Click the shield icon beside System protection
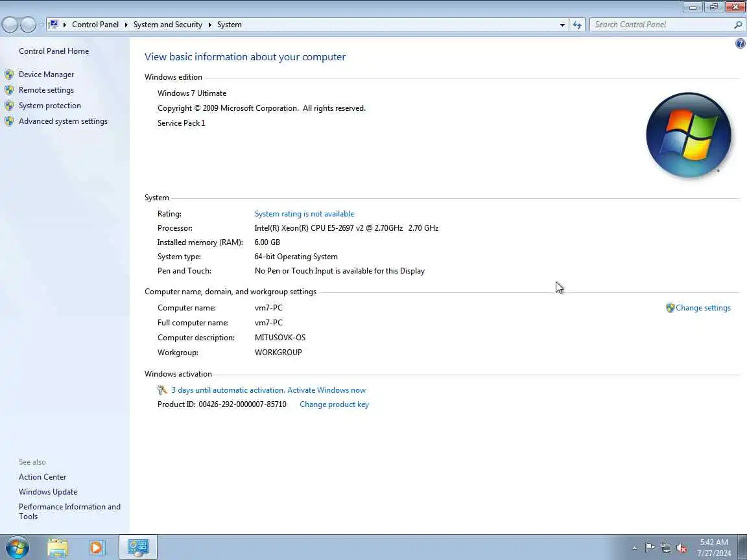This screenshot has width=747, height=560. pyautogui.click(x=9, y=106)
